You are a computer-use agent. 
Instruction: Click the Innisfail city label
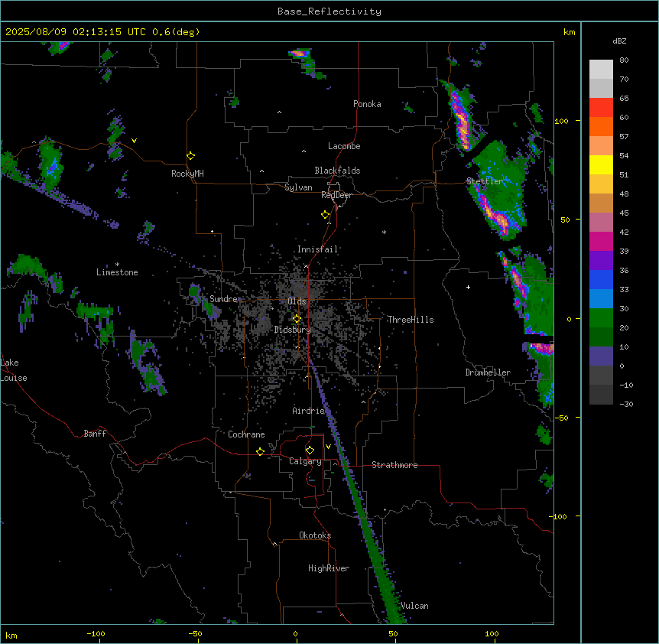click(x=317, y=249)
